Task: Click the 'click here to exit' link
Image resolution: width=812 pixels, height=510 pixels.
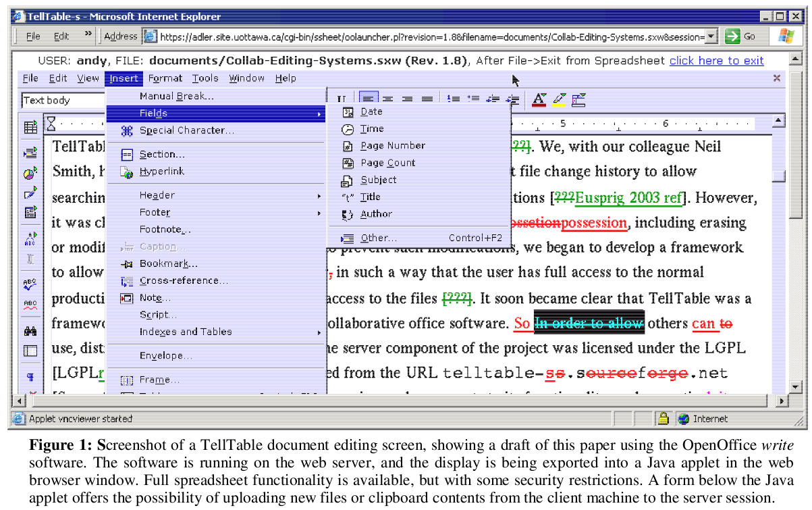Action: click(717, 61)
